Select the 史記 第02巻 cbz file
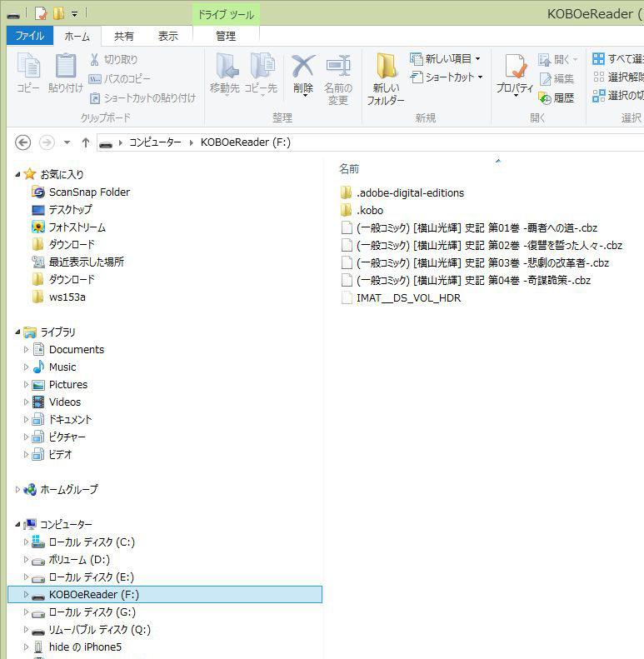 point(482,246)
